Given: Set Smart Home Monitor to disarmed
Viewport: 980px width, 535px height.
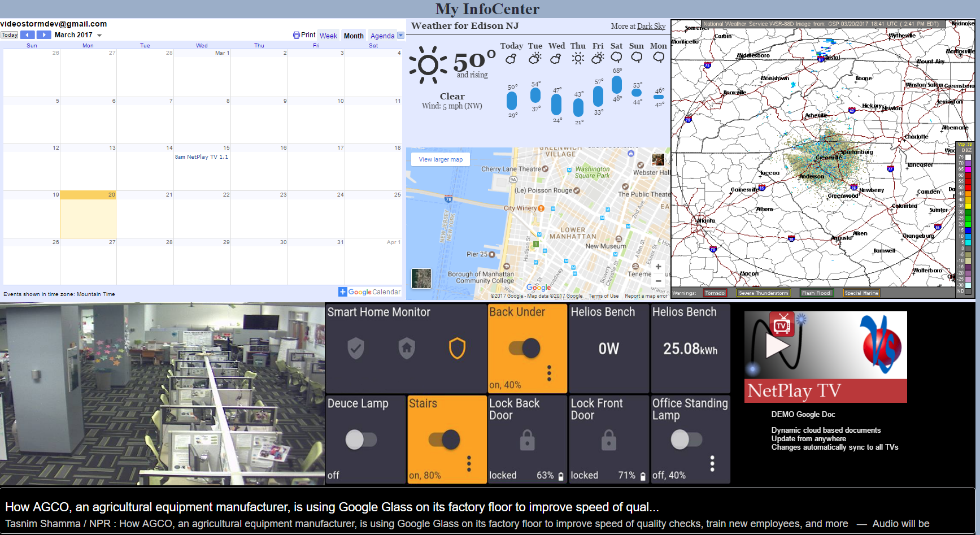Looking at the screenshot, I should point(356,349).
